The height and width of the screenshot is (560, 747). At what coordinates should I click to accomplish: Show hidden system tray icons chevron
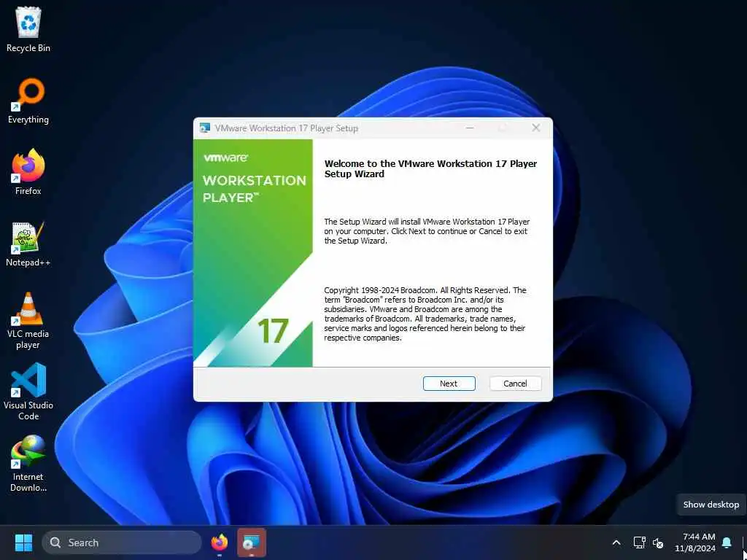616,542
